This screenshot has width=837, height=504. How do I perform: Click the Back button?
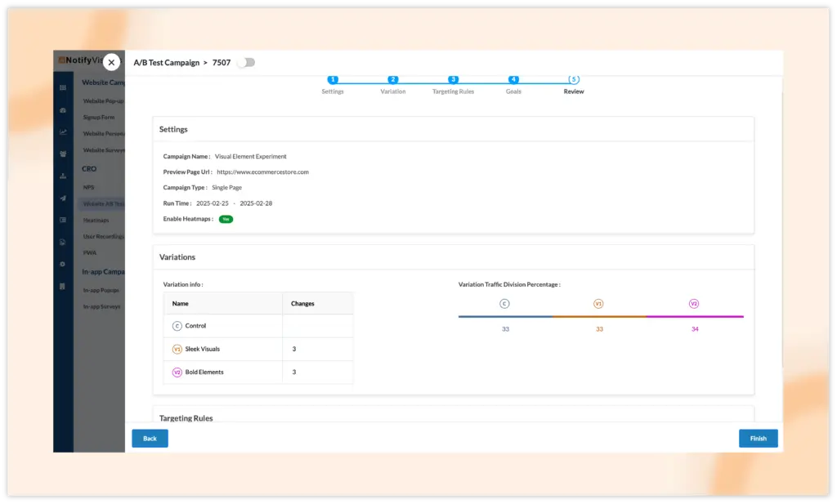click(x=150, y=439)
